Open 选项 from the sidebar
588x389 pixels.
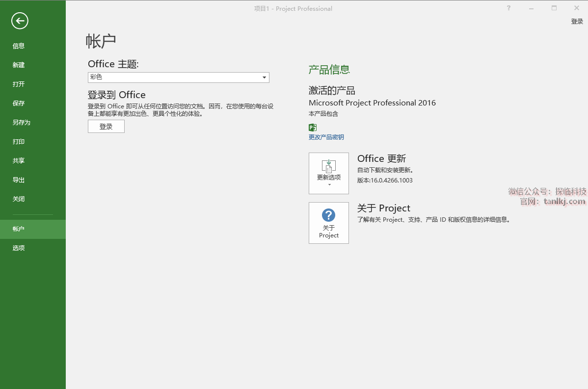19,248
